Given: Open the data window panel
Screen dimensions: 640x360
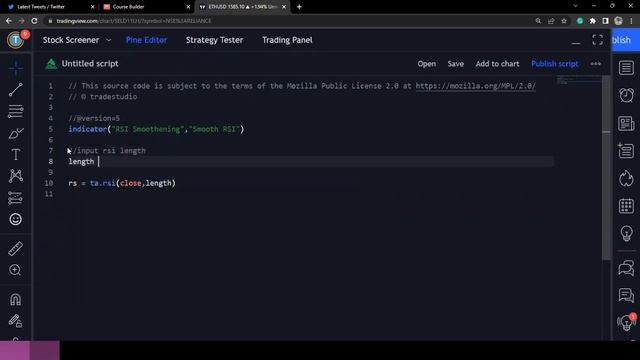Looking at the screenshot, I should 626,151.
